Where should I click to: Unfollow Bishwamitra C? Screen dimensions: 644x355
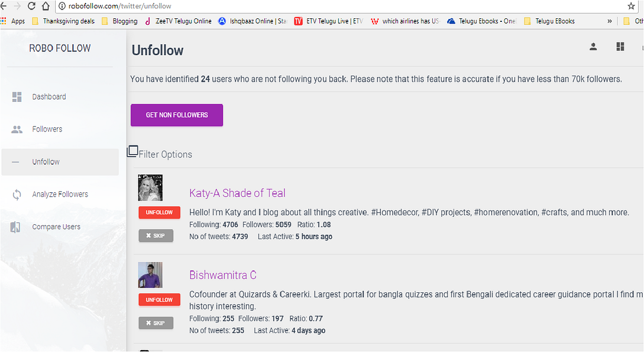pos(159,300)
